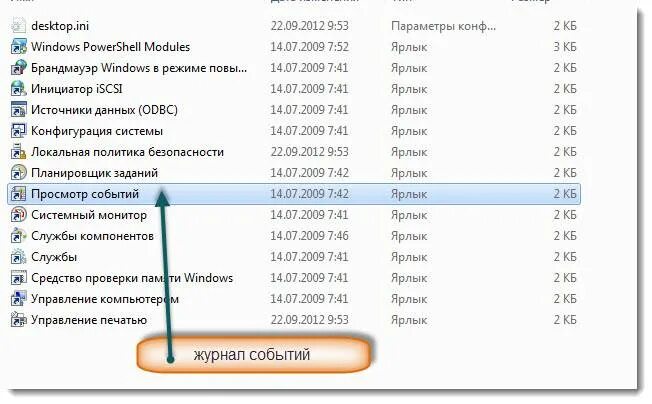Click Ярлык type in Системный монитор row

click(x=409, y=214)
